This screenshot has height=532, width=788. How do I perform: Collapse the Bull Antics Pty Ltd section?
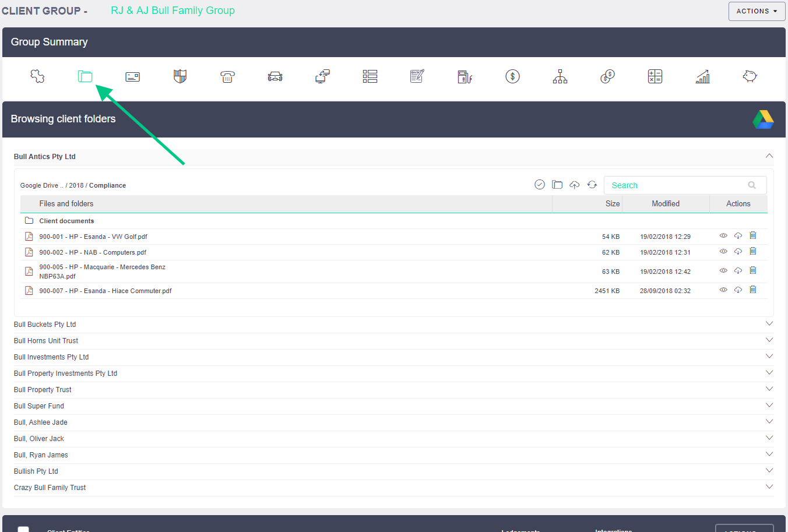769,156
